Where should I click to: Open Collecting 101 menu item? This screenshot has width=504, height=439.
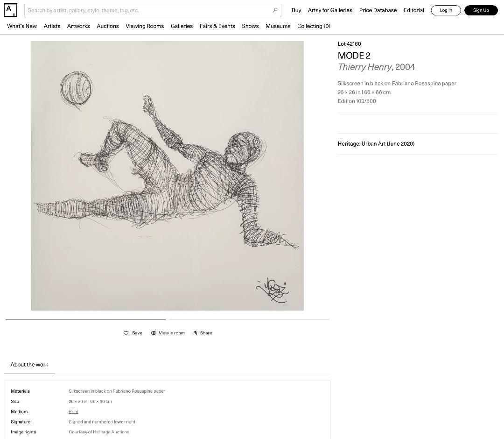[x=314, y=26]
